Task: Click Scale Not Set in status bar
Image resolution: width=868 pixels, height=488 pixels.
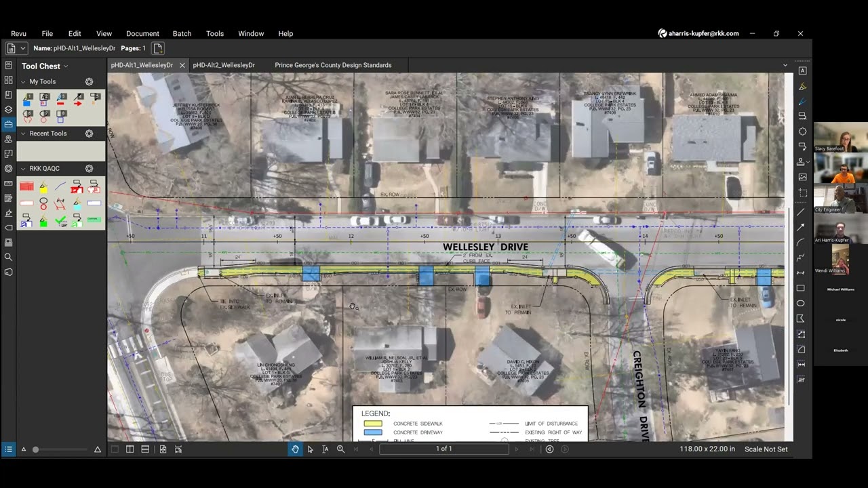Action: tap(766, 449)
